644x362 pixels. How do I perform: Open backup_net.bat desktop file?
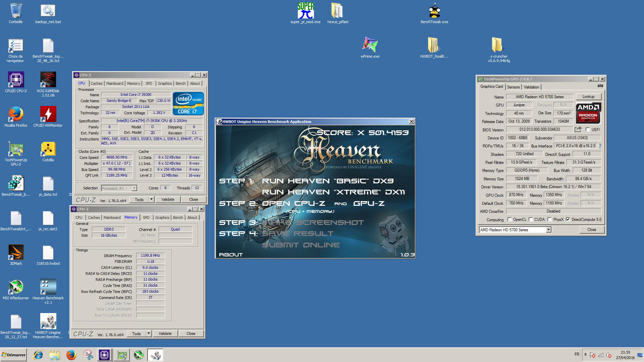(48, 13)
